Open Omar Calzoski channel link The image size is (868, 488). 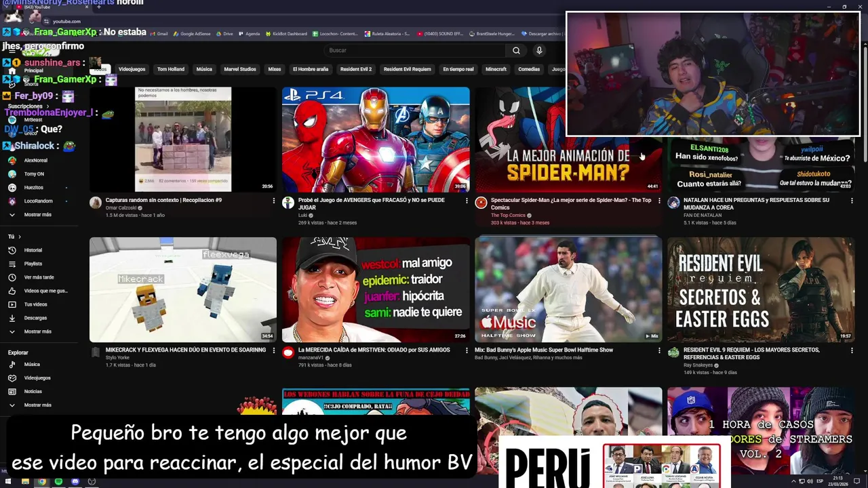121,208
